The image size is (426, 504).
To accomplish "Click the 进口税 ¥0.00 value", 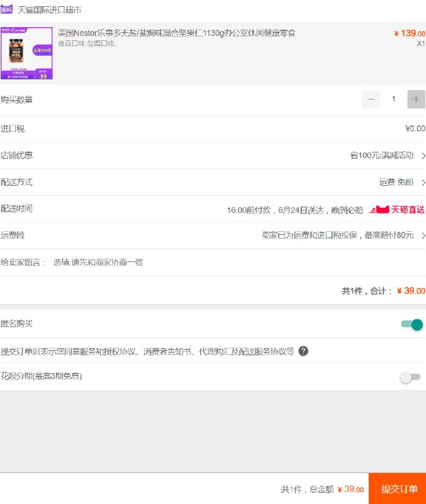I will (415, 129).
